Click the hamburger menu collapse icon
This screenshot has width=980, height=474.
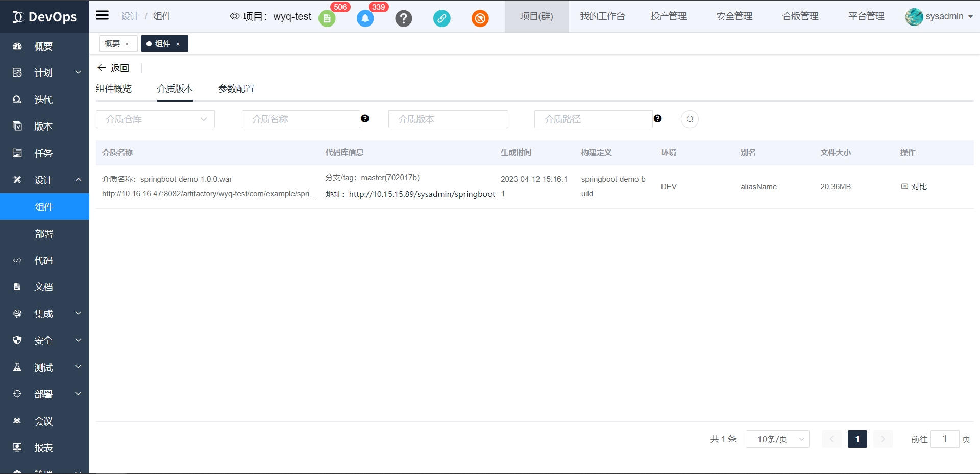pyautogui.click(x=103, y=15)
